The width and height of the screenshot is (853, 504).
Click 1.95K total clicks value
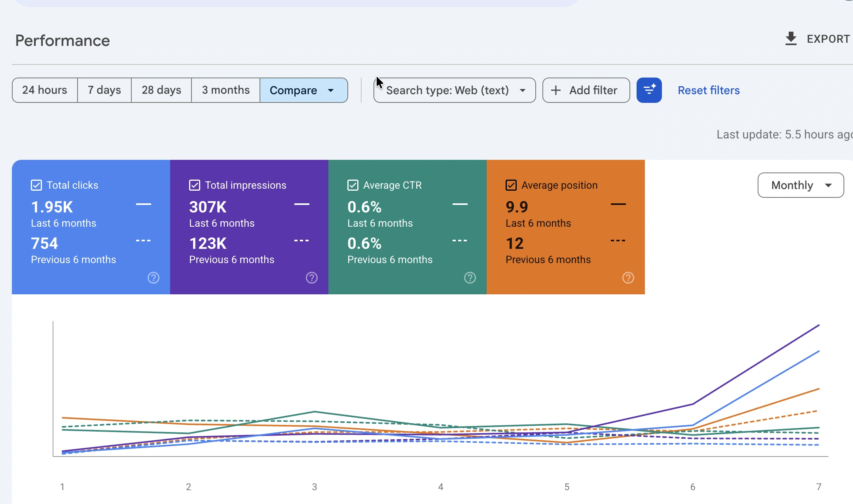(x=52, y=207)
